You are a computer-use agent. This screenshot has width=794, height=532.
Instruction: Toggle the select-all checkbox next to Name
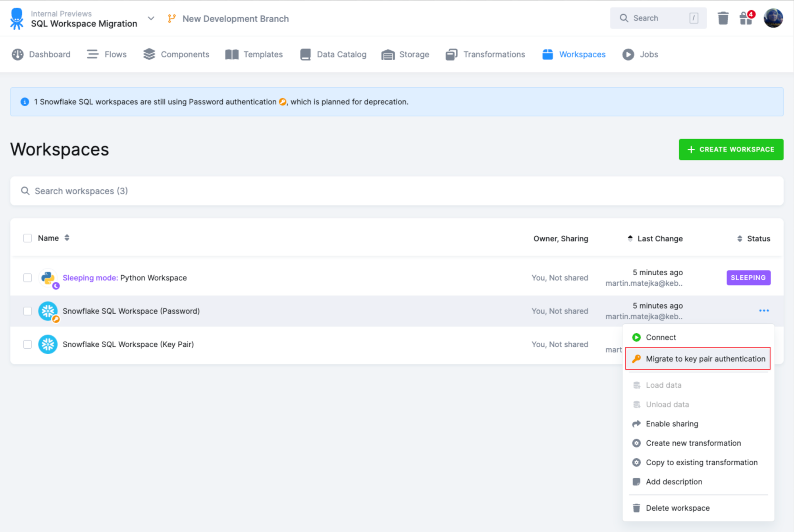pos(27,238)
